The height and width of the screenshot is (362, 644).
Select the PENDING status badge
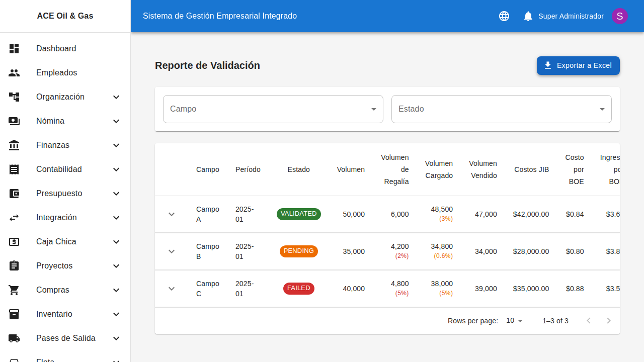point(299,251)
